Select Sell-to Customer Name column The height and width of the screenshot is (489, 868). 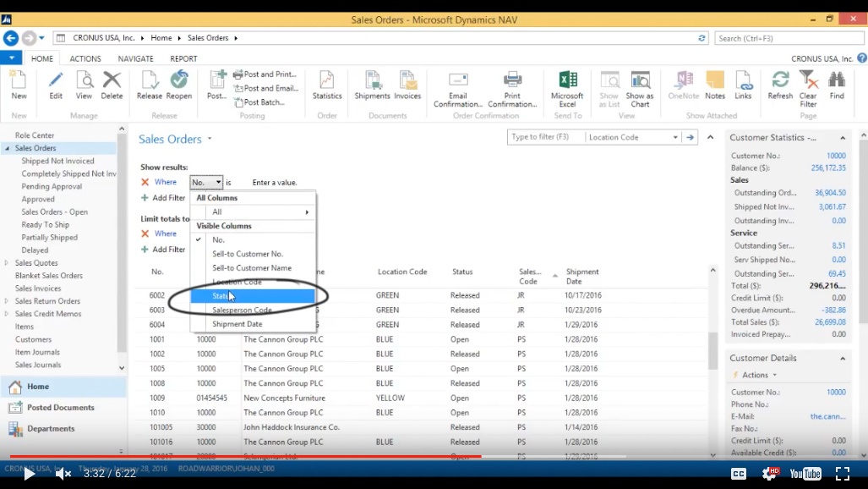253,268
